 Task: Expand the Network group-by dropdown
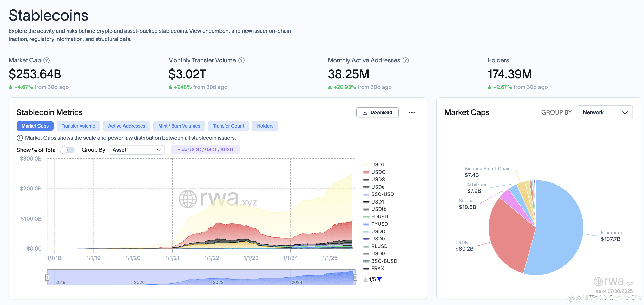[604, 112]
